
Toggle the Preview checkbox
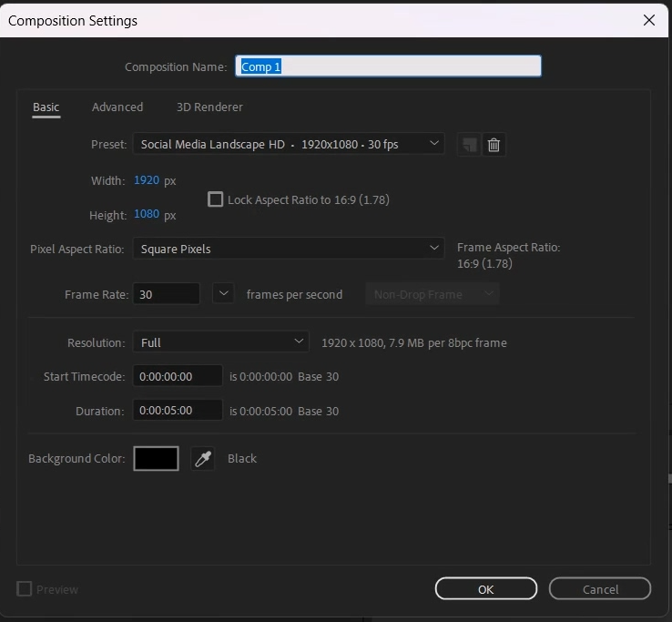[24, 588]
